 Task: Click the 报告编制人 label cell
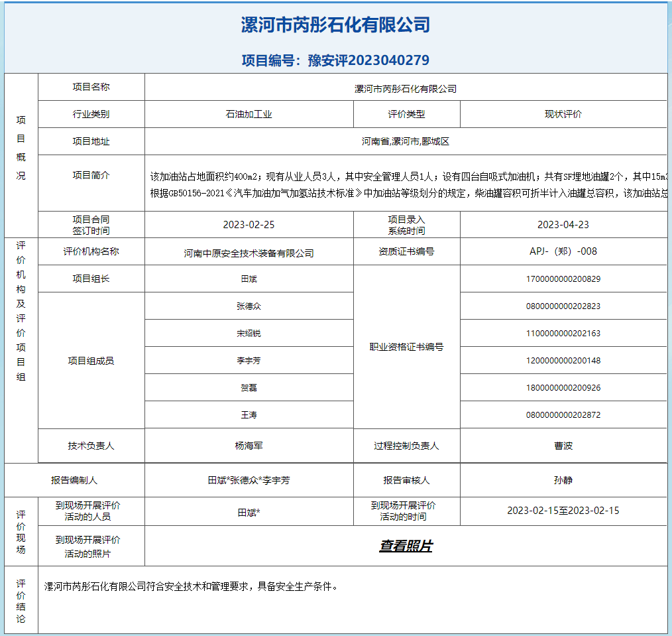(75, 480)
